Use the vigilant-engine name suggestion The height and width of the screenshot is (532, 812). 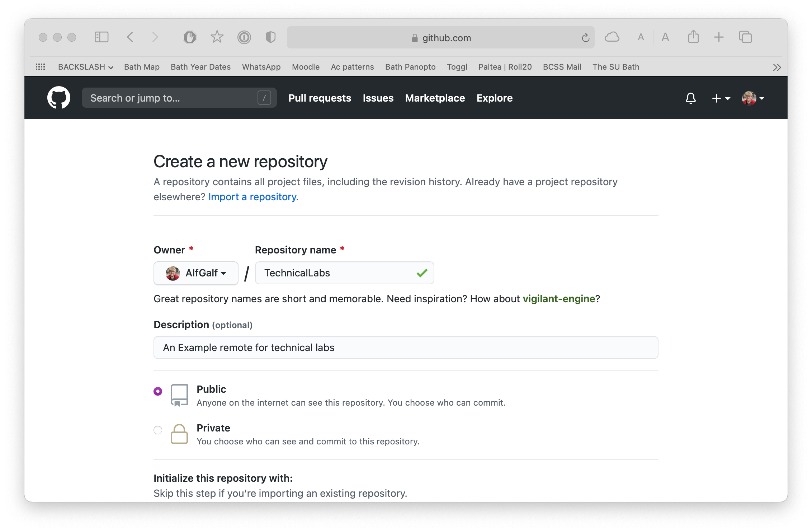(559, 299)
